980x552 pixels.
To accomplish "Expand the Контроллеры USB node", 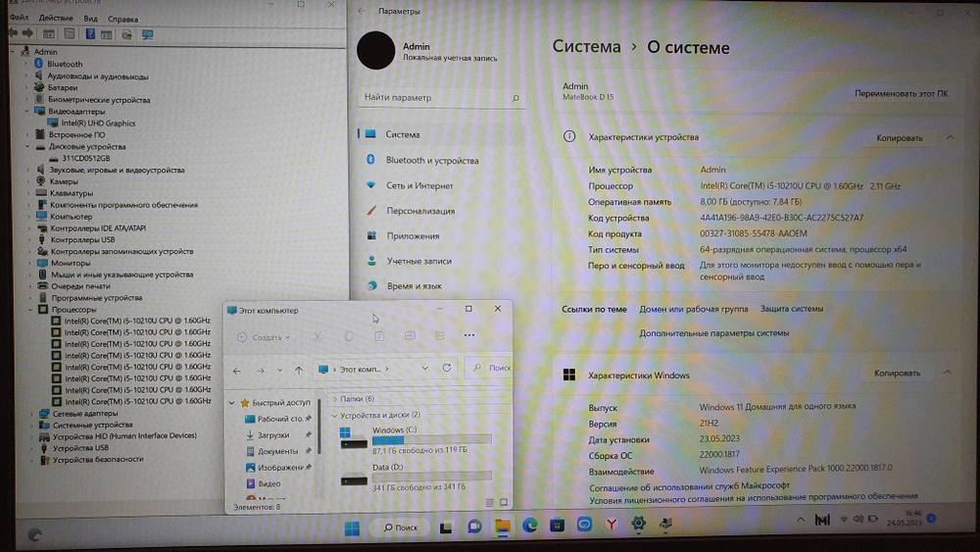I will pos(28,239).
